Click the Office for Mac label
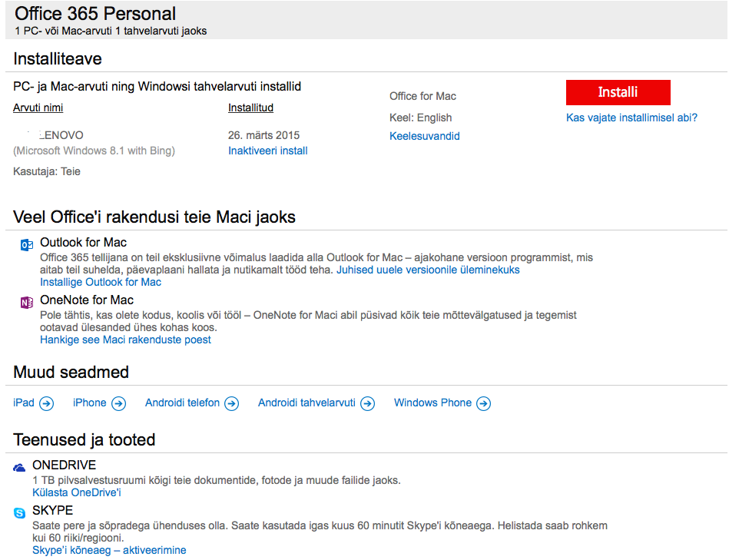 (422, 96)
